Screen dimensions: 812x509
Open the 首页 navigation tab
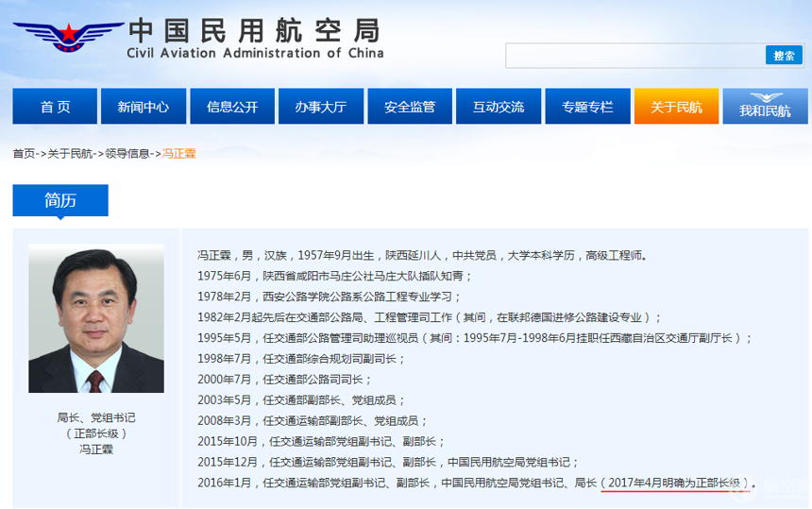click(x=55, y=107)
